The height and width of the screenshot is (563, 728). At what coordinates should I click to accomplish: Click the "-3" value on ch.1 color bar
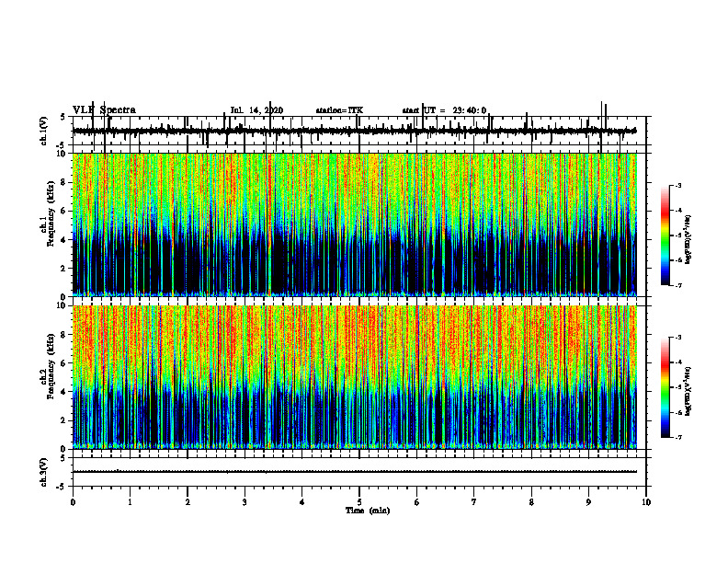click(x=678, y=186)
